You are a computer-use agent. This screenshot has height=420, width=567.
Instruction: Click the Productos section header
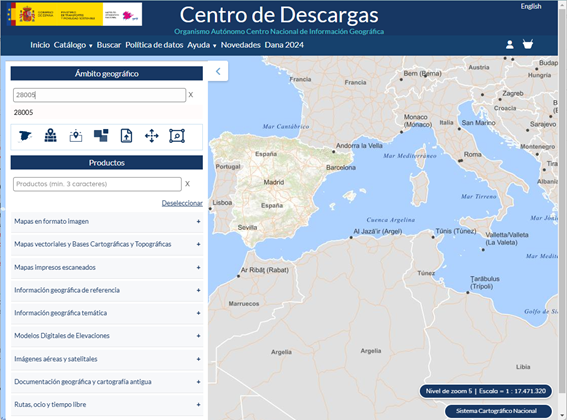[x=107, y=163]
